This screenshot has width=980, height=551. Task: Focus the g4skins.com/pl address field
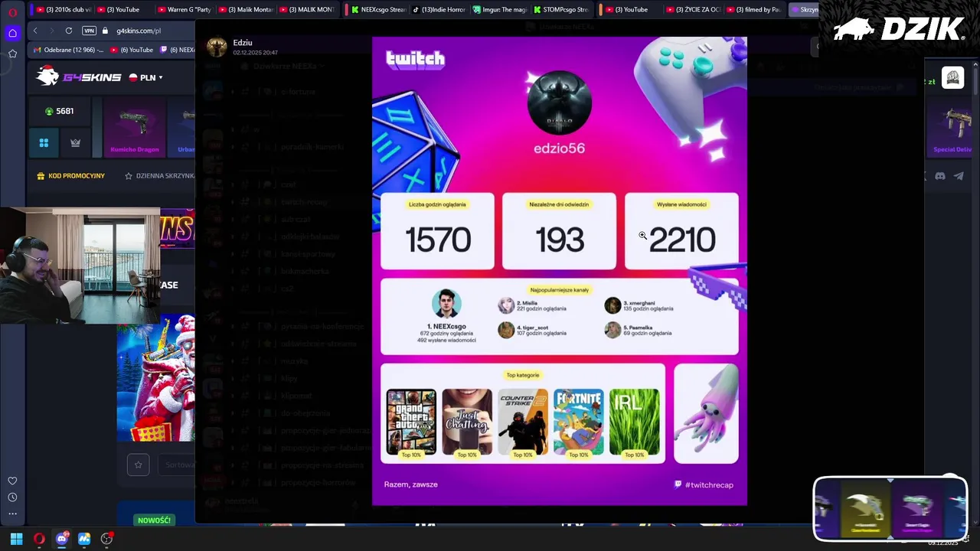139,31
